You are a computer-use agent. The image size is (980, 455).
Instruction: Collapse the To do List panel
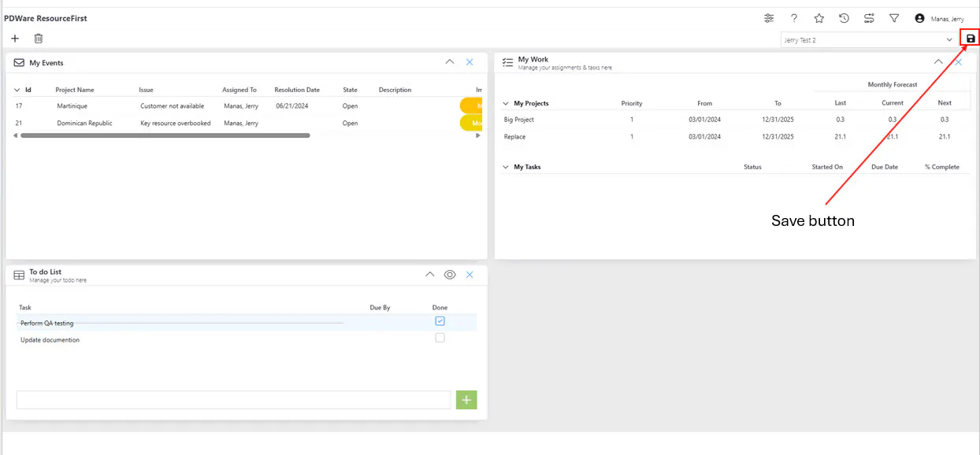(429, 275)
